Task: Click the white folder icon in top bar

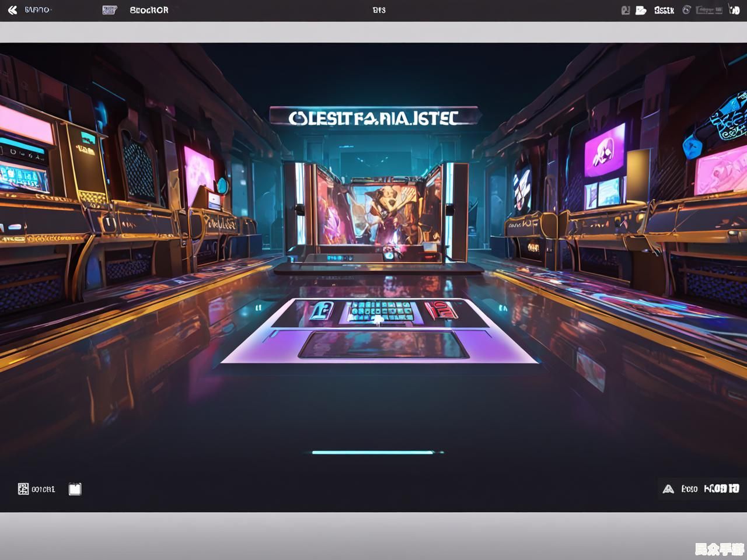Action: [641, 10]
